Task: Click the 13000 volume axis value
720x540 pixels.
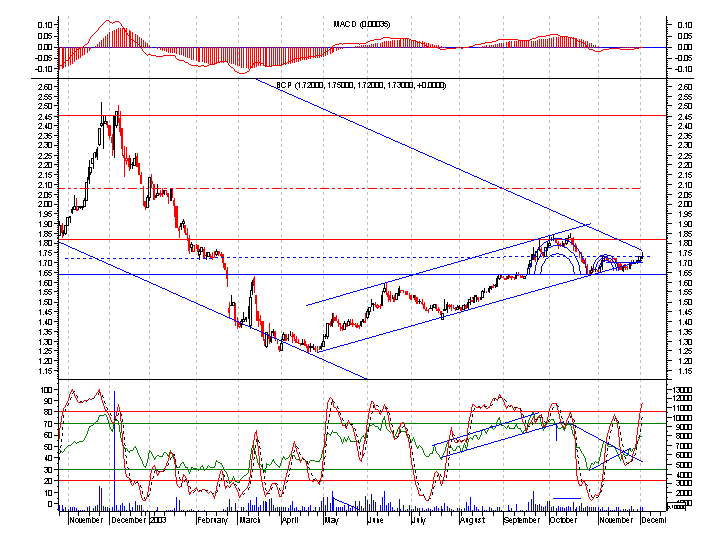Action: click(682, 390)
